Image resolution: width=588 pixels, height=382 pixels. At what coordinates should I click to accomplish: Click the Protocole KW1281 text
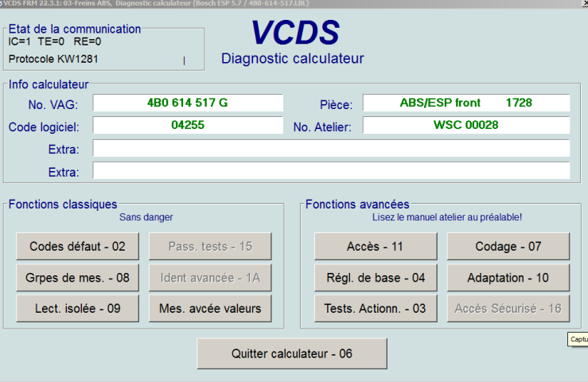[x=53, y=59]
